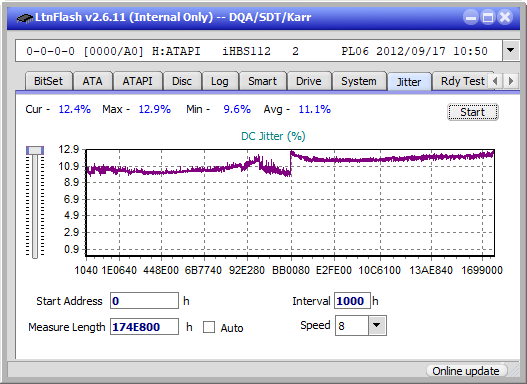Select the Interval value field
Image resolution: width=527 pixels, height=384 pixels.
click(352, 301)
